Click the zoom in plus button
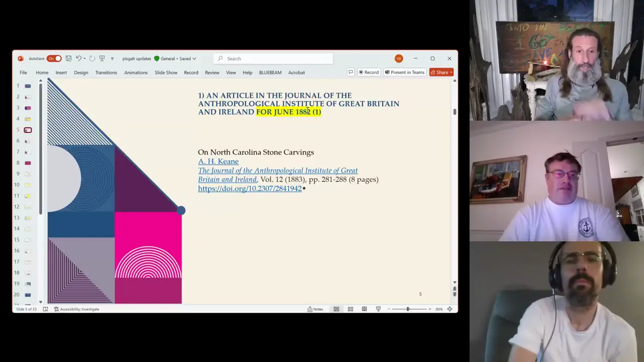The image size is (644, 362). 430,309
